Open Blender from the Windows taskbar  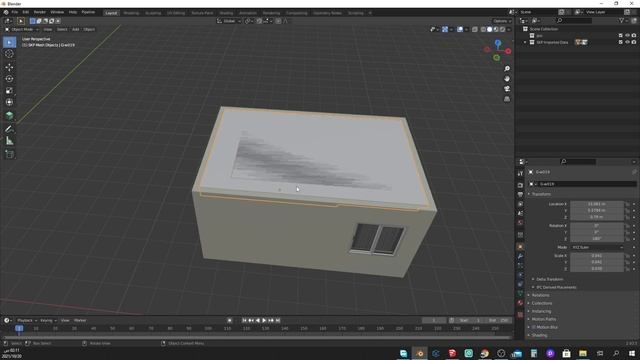420,353
